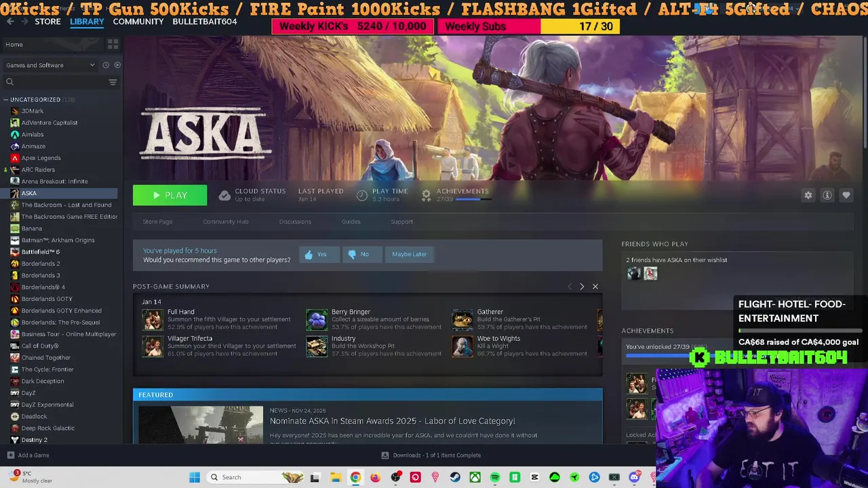Open ASKA game settings gear icon
868x488 pixels.
(808, 195)
